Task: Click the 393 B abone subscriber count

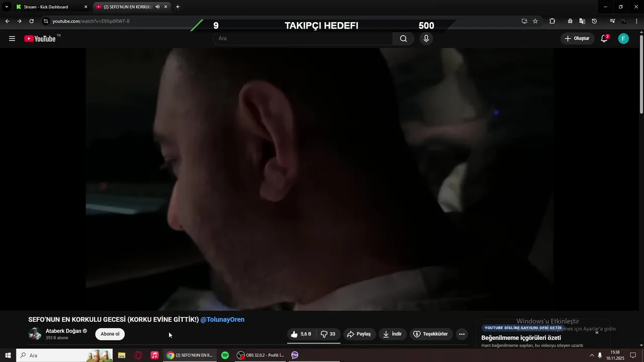Action: (x=57, y=338)
